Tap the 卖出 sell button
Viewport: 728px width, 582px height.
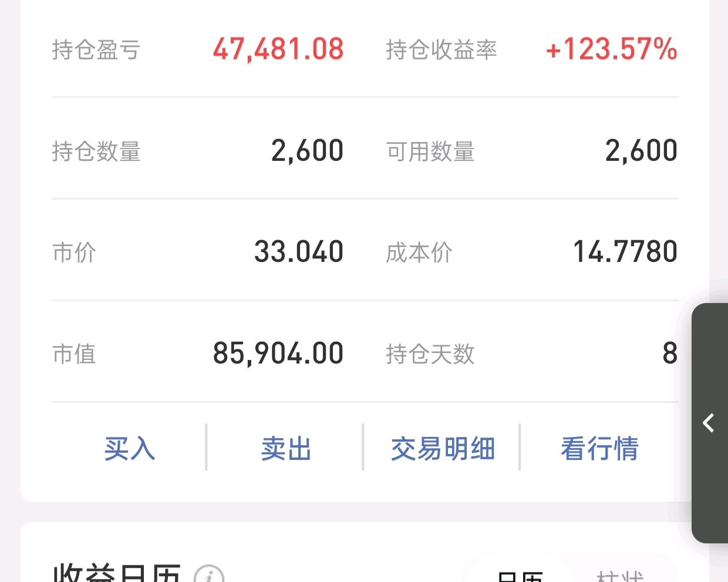click(x=286, y=449)
